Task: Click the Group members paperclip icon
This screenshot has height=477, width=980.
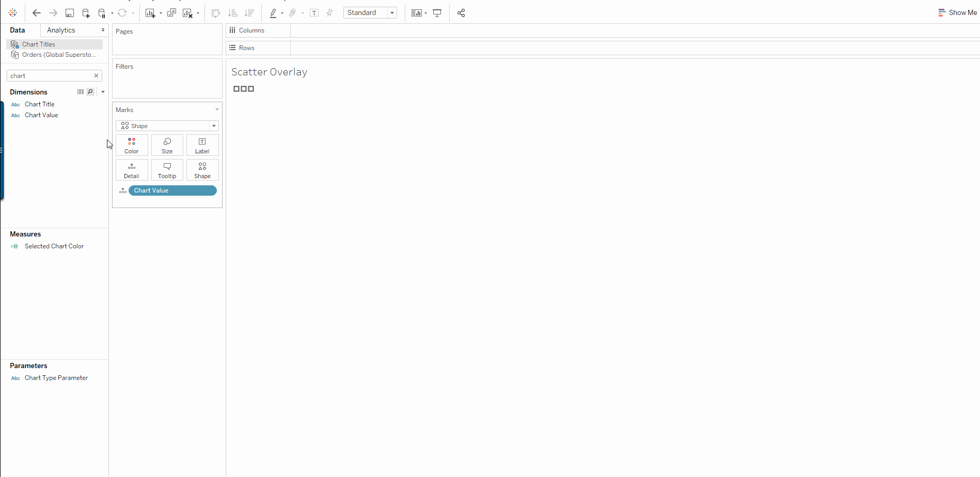Action: [x=293, y=13]
